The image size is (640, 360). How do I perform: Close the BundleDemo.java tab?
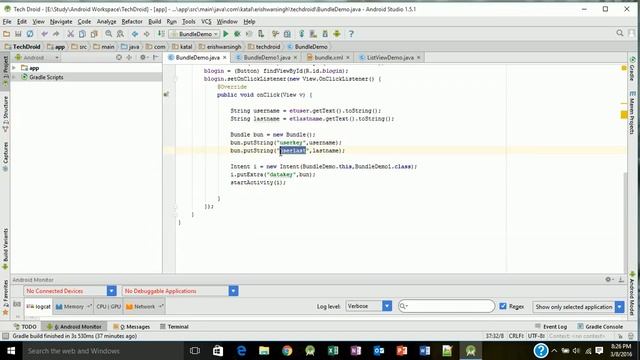[x=224, y=58]
